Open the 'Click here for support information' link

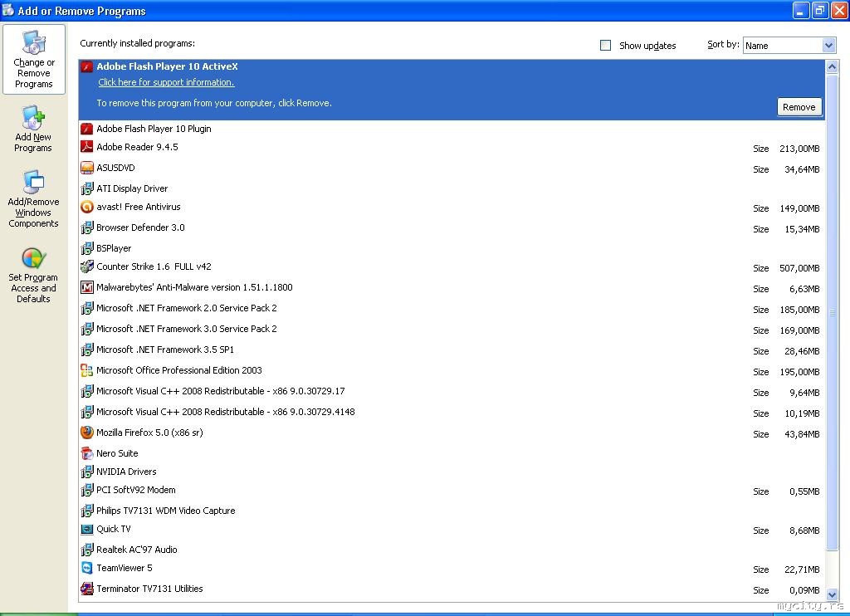click(x=166, y=82)
